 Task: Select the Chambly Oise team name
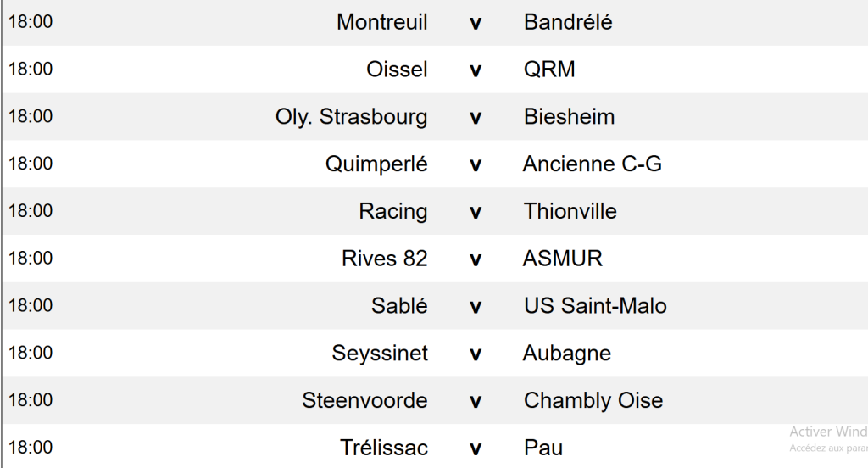point(593,400)
